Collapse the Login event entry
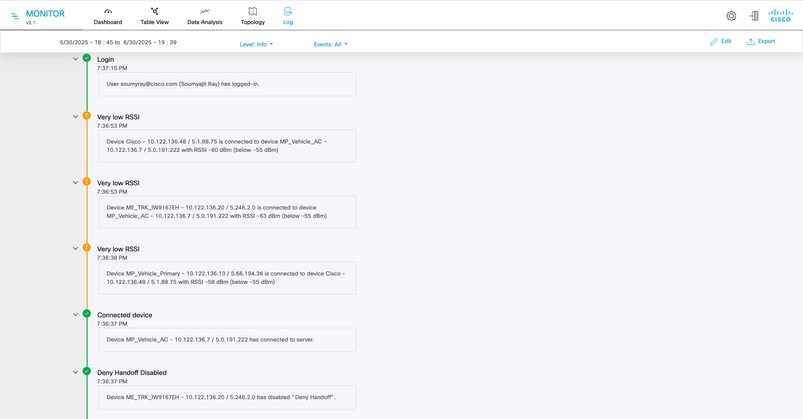This screenshot has height=419, width=803. coord(75,59)
